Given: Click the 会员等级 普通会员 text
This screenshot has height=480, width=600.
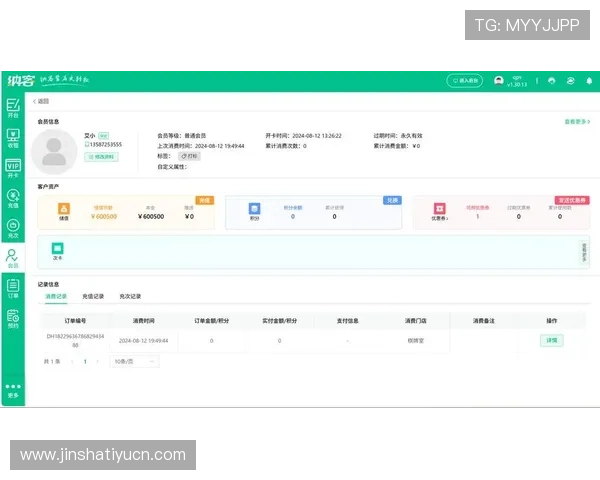Looking at the screenshot, I should (x=182, y=136).
